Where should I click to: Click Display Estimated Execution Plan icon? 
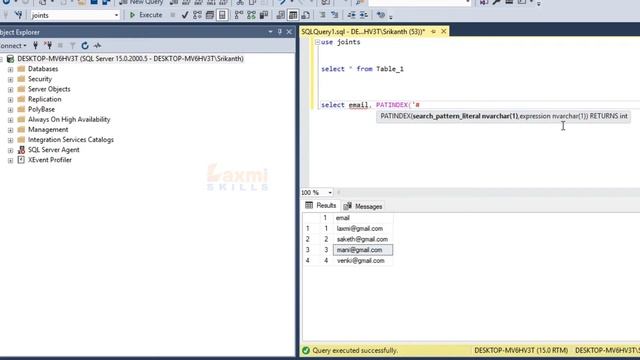pos(198,15)
